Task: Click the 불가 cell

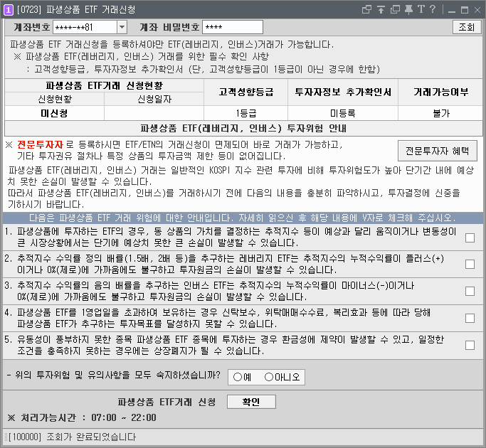Action: pos(440,113)
